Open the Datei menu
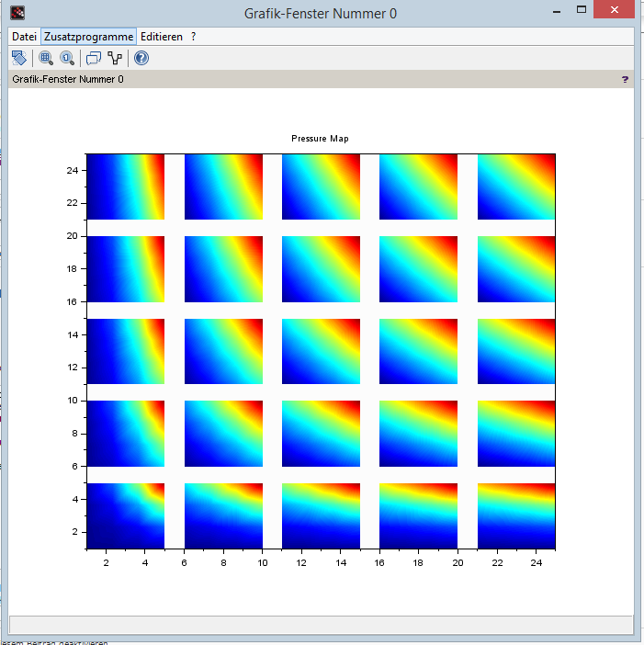Viewport: 644px width, 645px height. pyautogui.click(x=24, y=37)
